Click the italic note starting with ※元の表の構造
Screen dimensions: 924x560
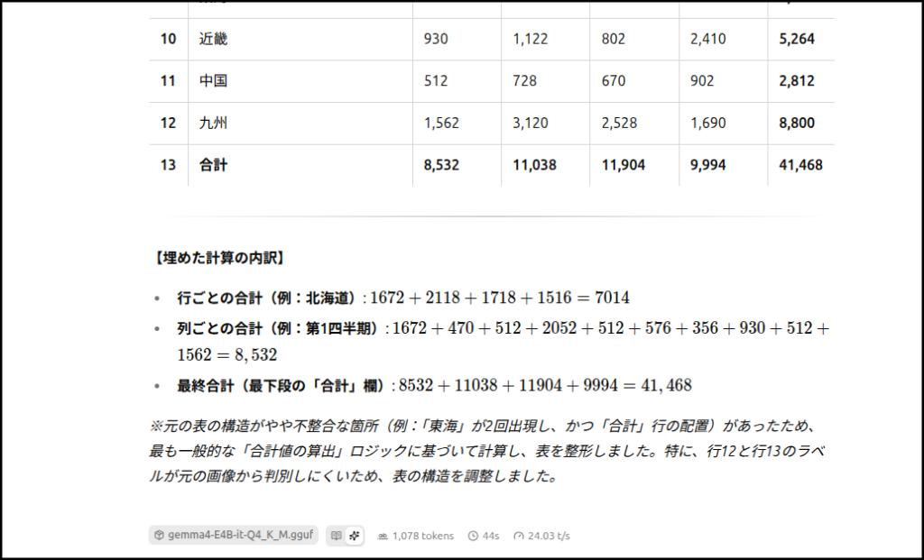click(487, 451)
